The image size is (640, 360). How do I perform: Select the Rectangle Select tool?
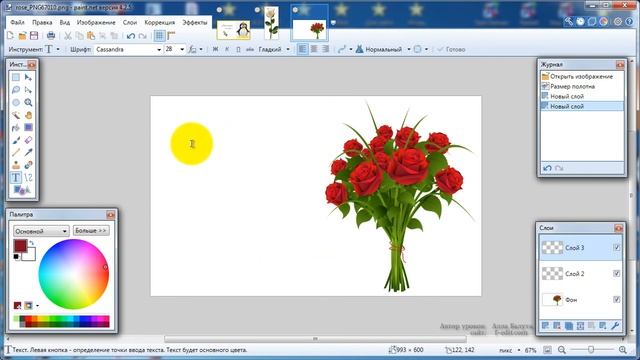click(16, 77)
